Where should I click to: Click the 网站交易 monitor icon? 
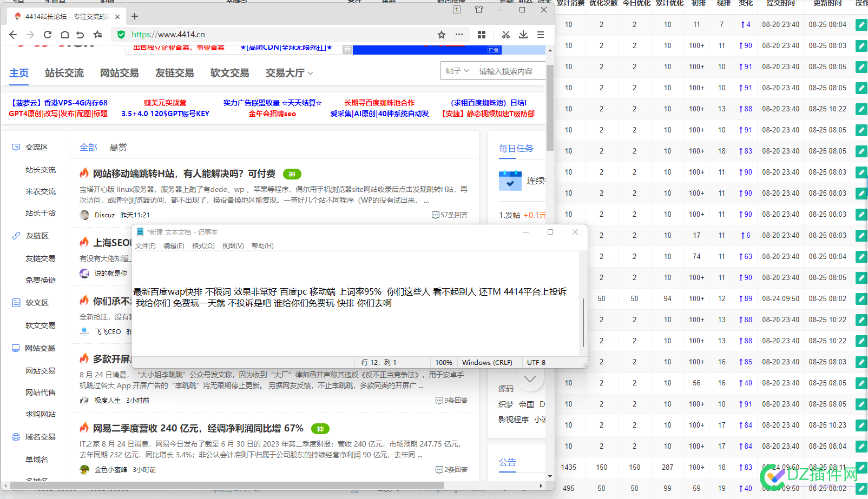[x=16, y=348]
